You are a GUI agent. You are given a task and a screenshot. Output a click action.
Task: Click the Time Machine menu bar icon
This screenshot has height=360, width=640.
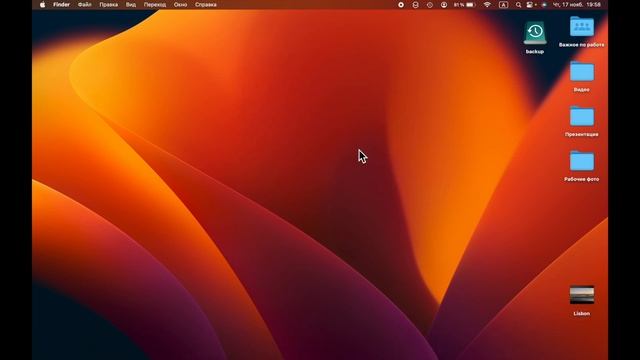click(x=430, y=5)
